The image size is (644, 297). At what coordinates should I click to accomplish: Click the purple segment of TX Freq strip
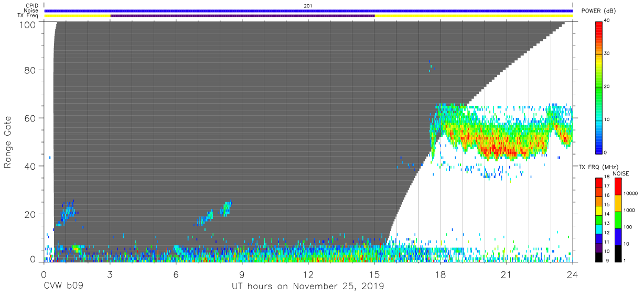pos(242,16)
